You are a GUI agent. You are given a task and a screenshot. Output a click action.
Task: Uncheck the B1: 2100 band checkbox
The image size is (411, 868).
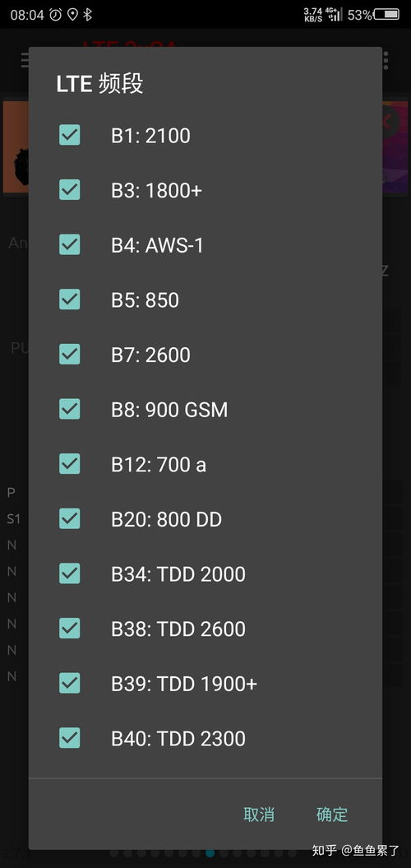pos(70,135)
